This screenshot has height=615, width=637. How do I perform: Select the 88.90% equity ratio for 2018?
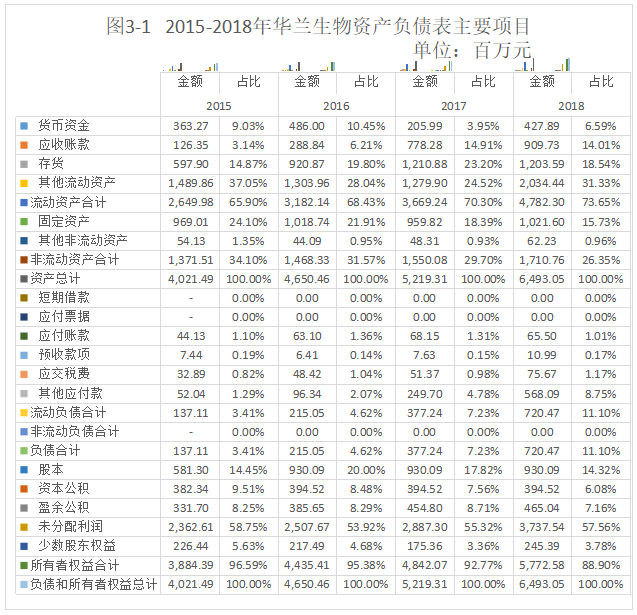tap(601, 565)
